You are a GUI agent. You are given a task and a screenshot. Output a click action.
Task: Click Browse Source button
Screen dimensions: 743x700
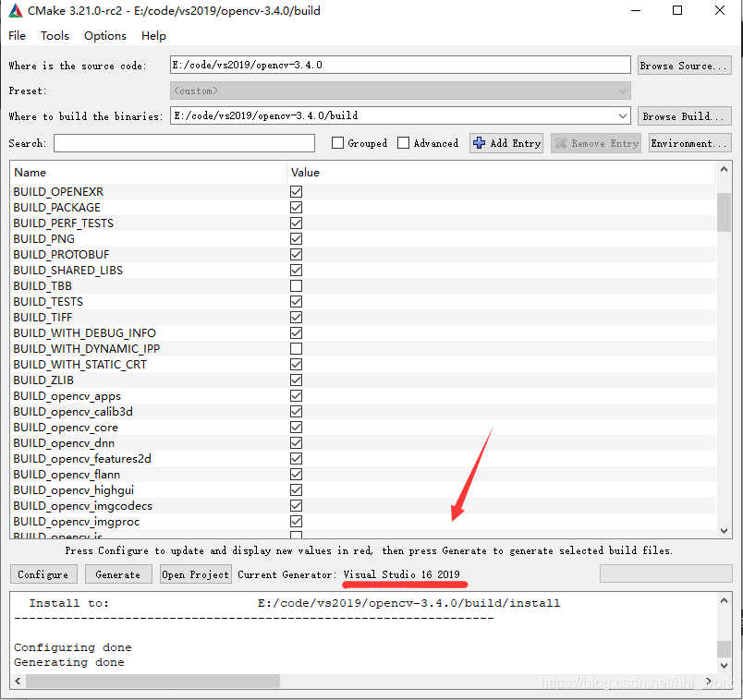tap(684, 66)
